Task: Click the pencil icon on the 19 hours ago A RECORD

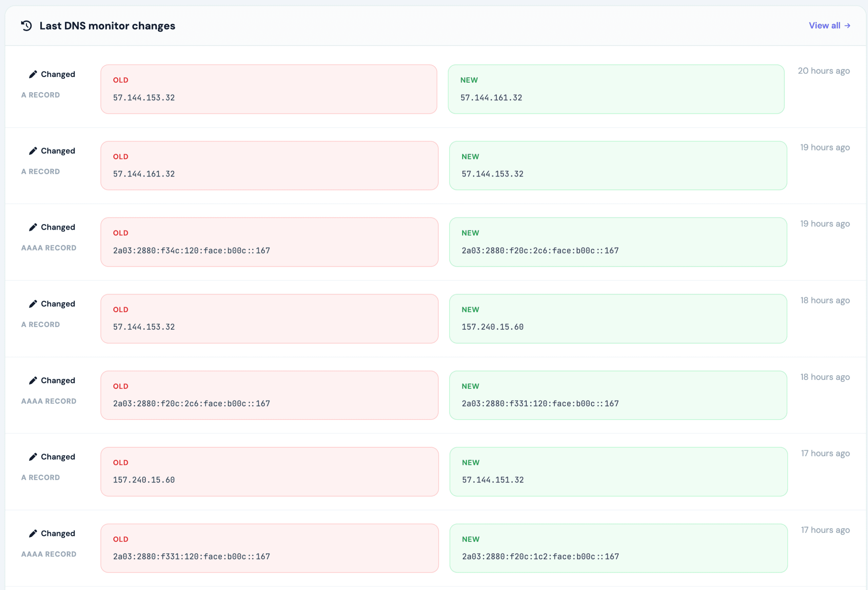Action: pyautogui.click(x=33, y=150)
